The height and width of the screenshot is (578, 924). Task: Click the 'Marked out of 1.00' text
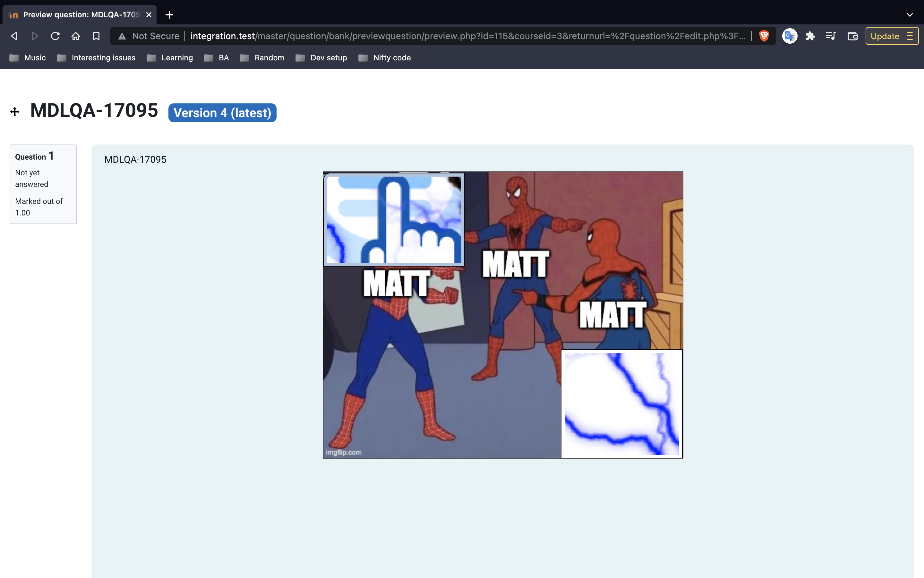39,207
